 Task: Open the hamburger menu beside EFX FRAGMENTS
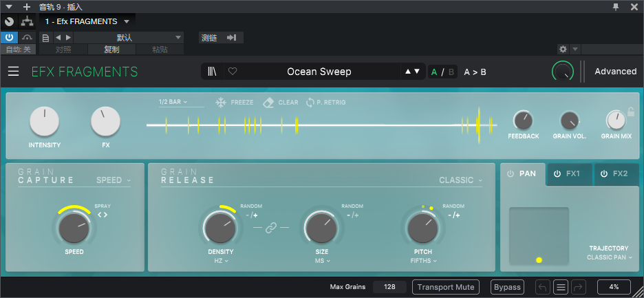14,72
